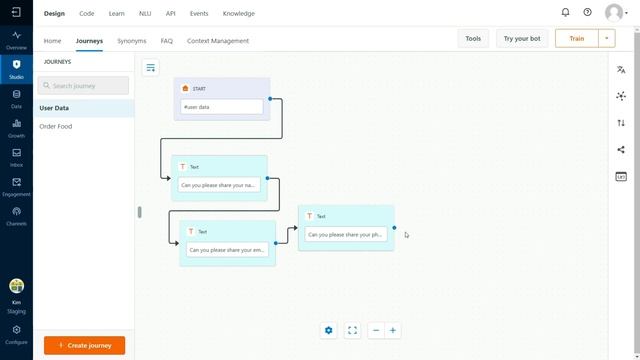Go to the Home tab
Image resolution: width=640 pixels, height=360 pixels.
point(52,41)
